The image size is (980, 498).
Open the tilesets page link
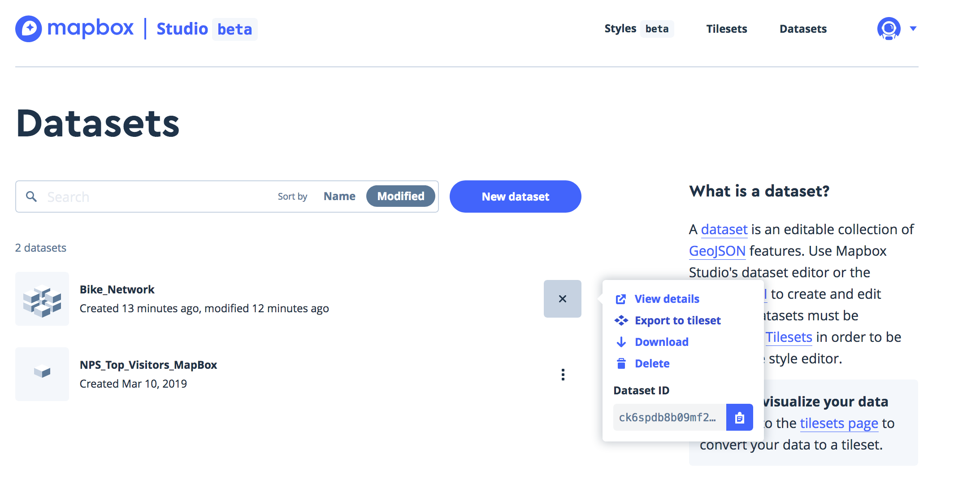[x=839, y=423]
